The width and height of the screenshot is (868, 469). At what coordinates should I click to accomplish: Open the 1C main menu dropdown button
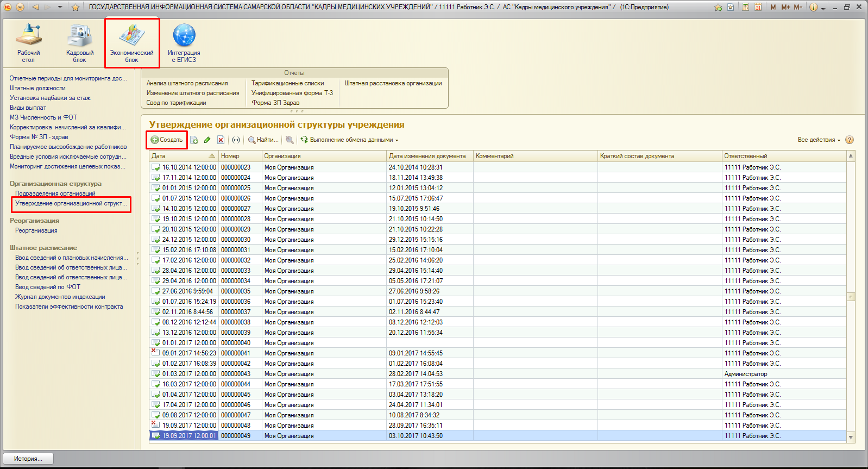(x=20, y=7)
